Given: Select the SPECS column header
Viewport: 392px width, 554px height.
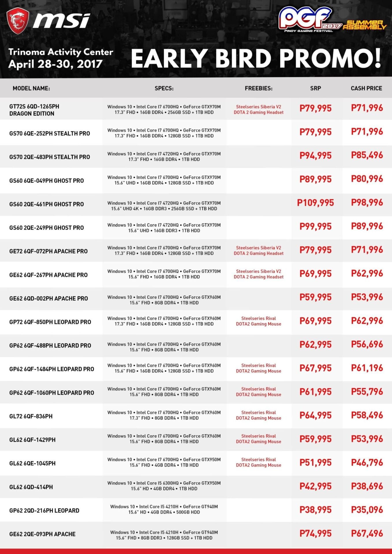Looking at the screenshot, I should (x=164, y=88).
